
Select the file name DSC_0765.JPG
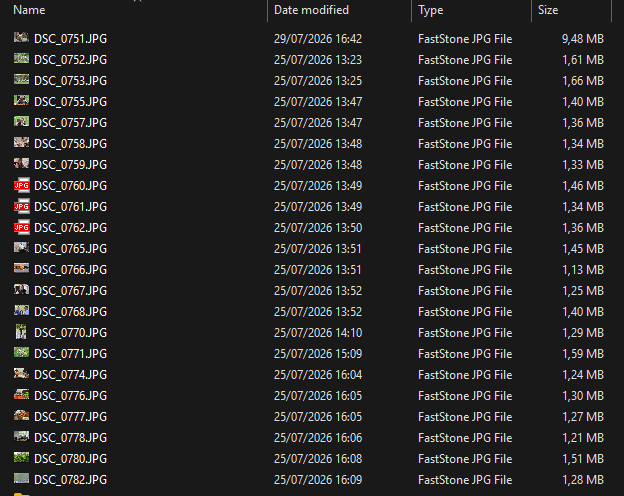pyautogui.click(x=70, y=249)
